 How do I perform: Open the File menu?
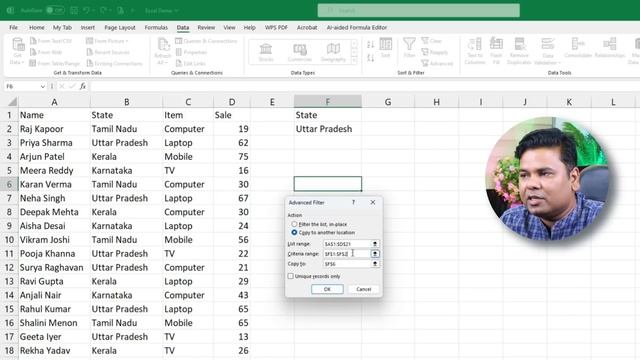click(x=13, y=27)
